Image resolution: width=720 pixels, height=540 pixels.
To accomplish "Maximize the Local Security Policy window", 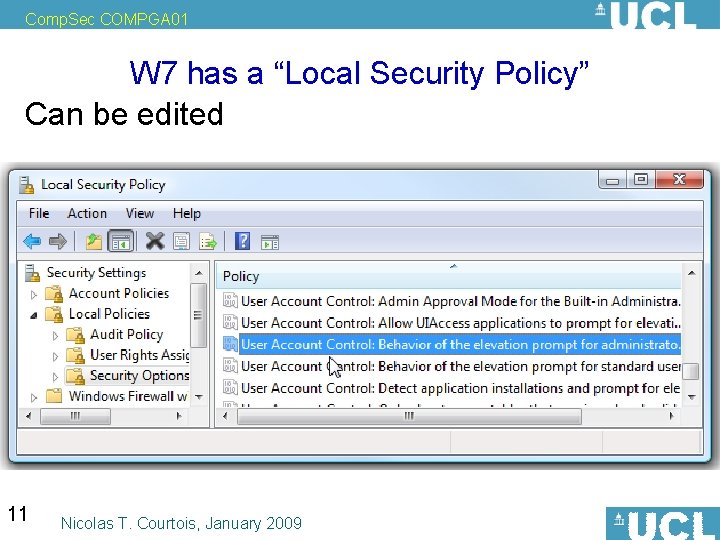I will coord(641,180).
